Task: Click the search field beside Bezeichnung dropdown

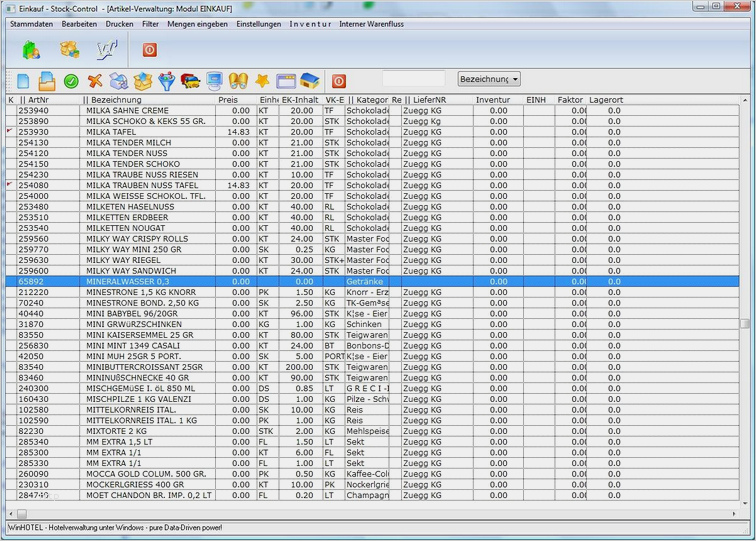Action: coord(413,79)
